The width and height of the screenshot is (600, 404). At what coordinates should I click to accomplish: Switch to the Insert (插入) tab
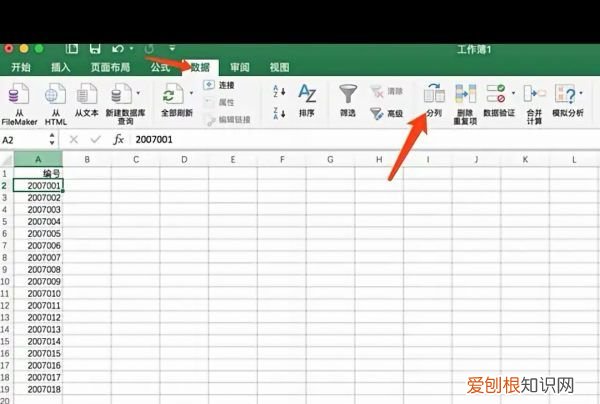(x=60, y=67)
